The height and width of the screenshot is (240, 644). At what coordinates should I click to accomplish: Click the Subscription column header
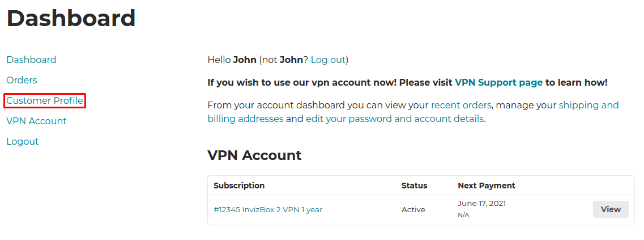pyautogui.click(x=239, y=186)
